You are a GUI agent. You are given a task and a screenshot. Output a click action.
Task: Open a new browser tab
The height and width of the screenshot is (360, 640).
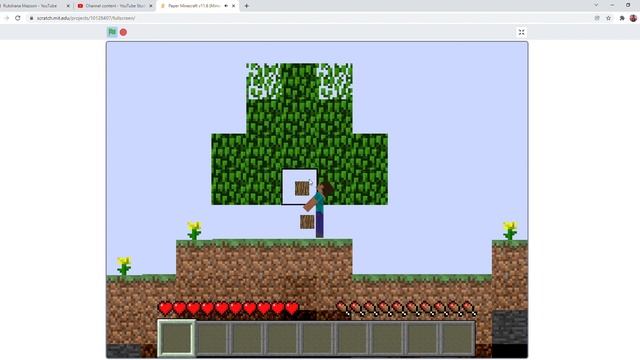coord(247,6)
